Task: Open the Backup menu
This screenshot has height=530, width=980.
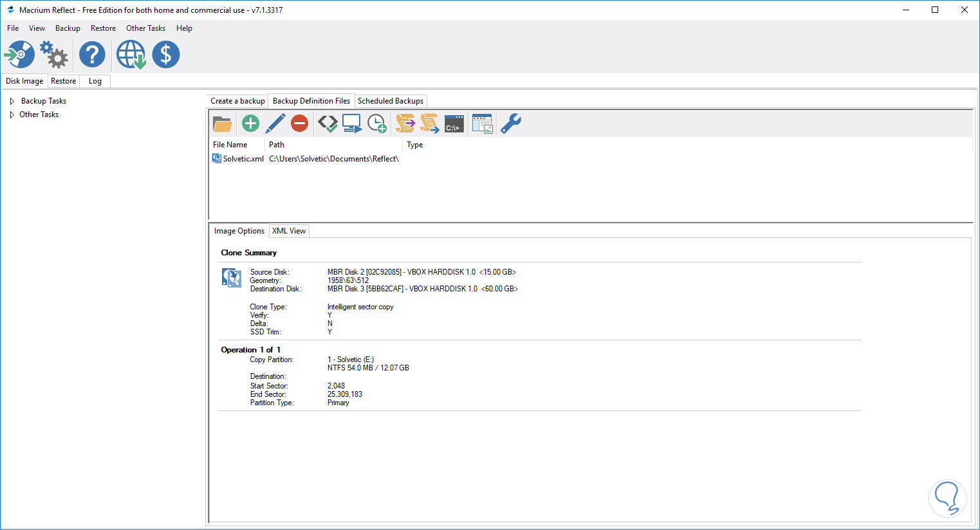Action: pyautogui.click(x=68, y=28)
